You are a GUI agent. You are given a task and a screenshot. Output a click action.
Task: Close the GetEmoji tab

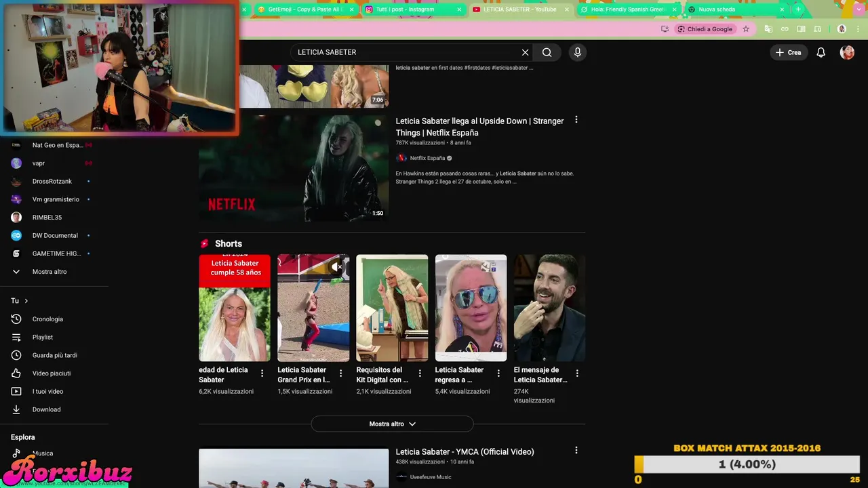[351, 9]
